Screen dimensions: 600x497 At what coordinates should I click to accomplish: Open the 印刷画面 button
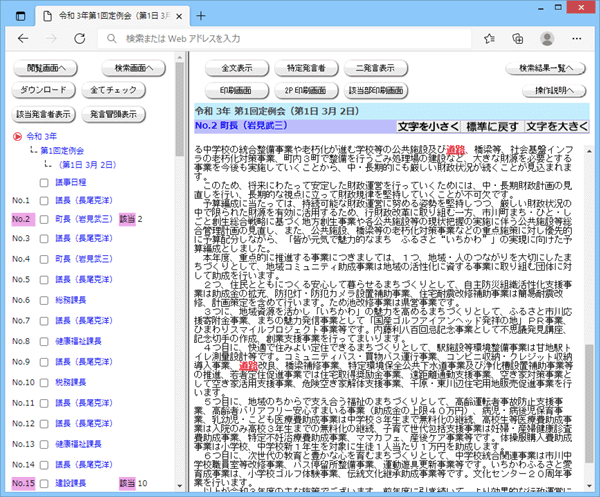click(x=237, y=91)
